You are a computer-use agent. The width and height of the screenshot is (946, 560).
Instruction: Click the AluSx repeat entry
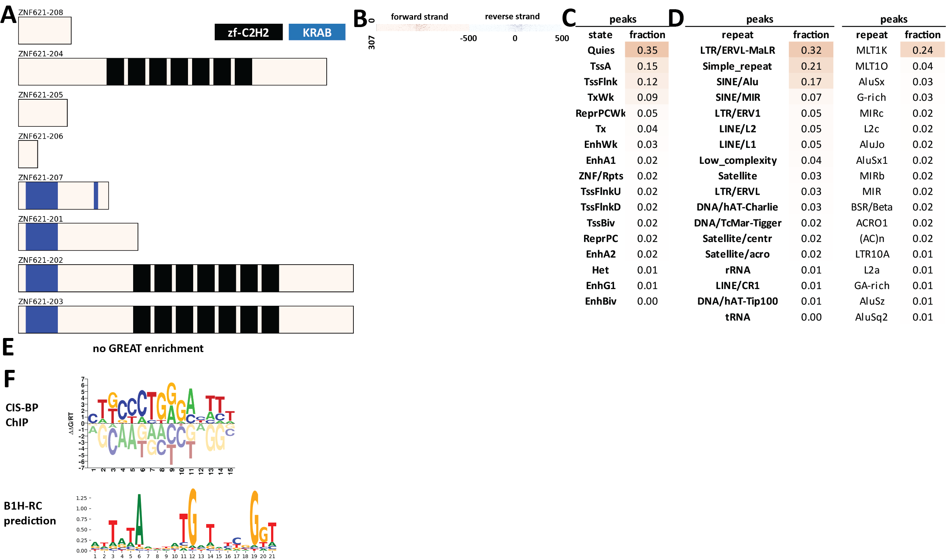tap(871, 82)
